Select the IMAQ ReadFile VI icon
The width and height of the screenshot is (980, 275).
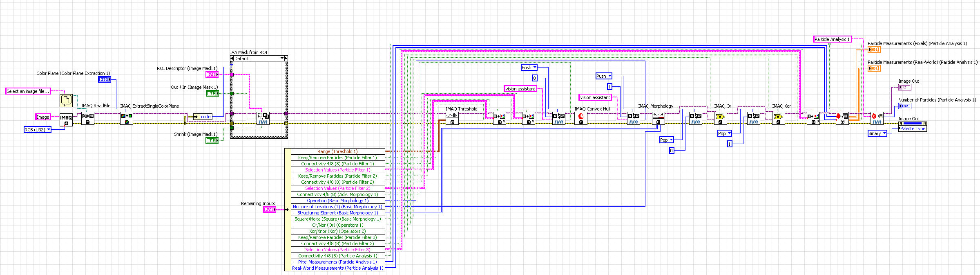click(87, 119)
